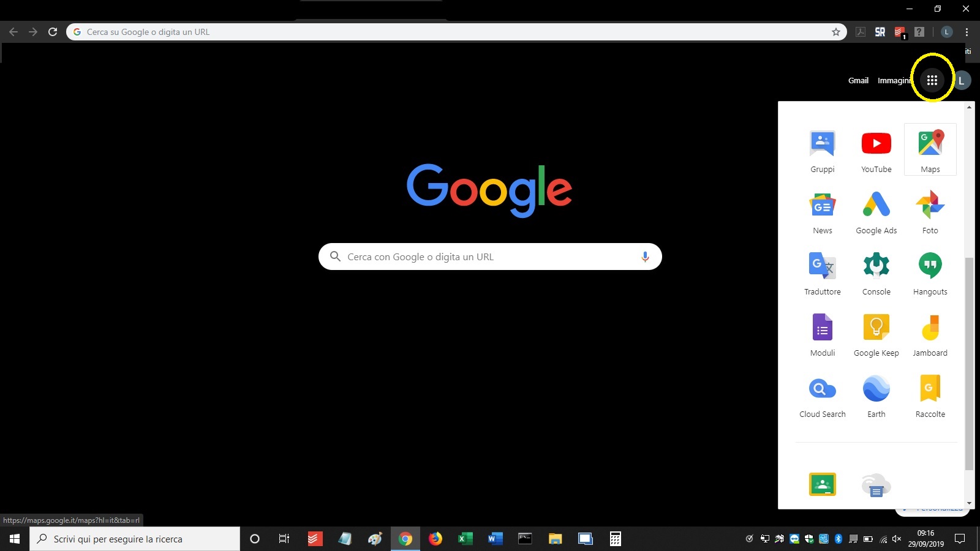Image resolution: width=980 pixels, height=551 pixels.
Task: Open Todoist from the taskbar
Action: pos(315,539)
